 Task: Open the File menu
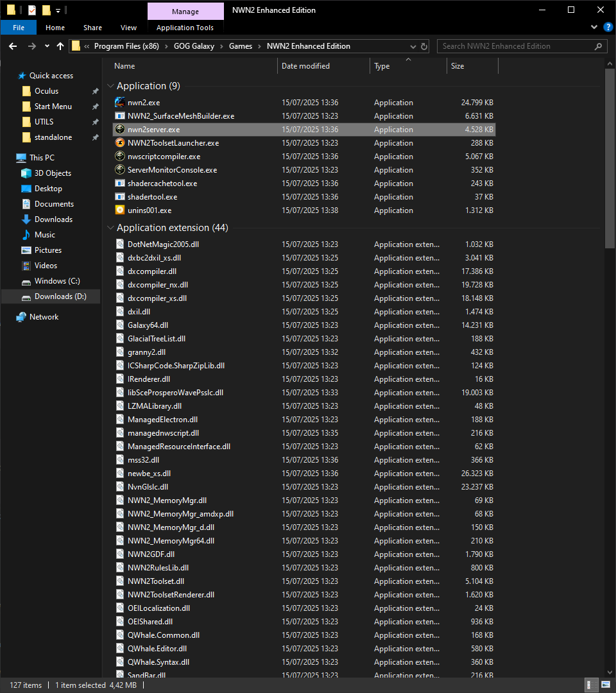tap(19, 28)
